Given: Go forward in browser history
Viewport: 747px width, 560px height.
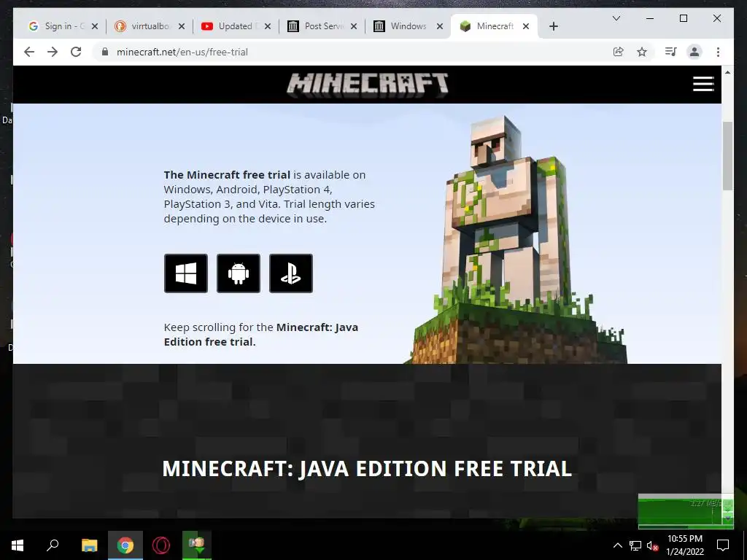Looking at the screenshot, I should click(53, 52).
